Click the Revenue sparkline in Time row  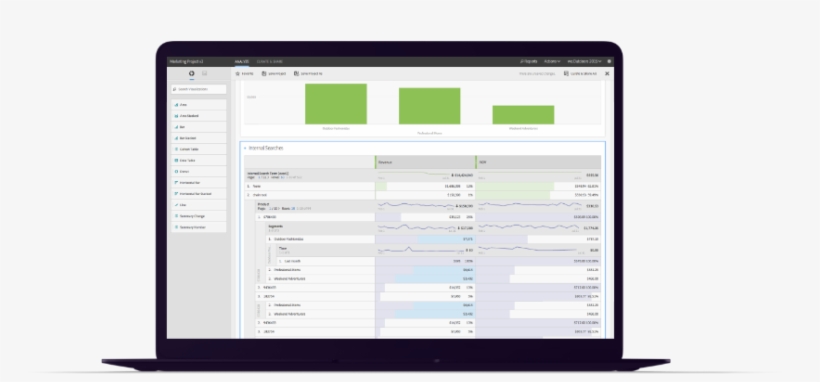[x=420, y=250]
